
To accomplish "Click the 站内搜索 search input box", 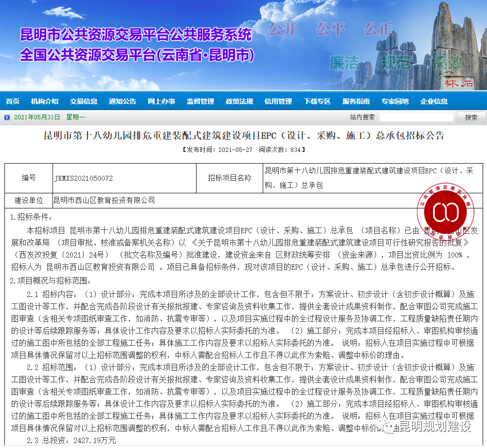I will coord(416,117).
